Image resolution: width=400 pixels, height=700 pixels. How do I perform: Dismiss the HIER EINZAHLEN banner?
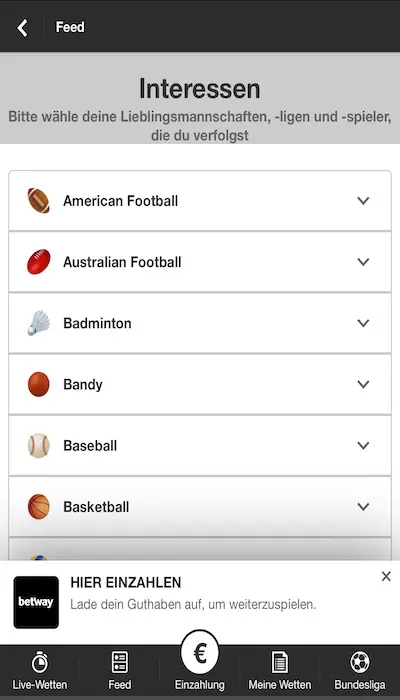386,577
